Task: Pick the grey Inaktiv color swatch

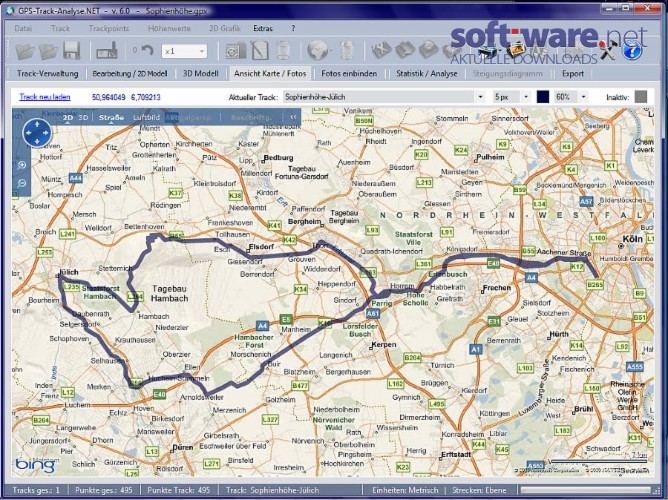Action: coord(640,97)
